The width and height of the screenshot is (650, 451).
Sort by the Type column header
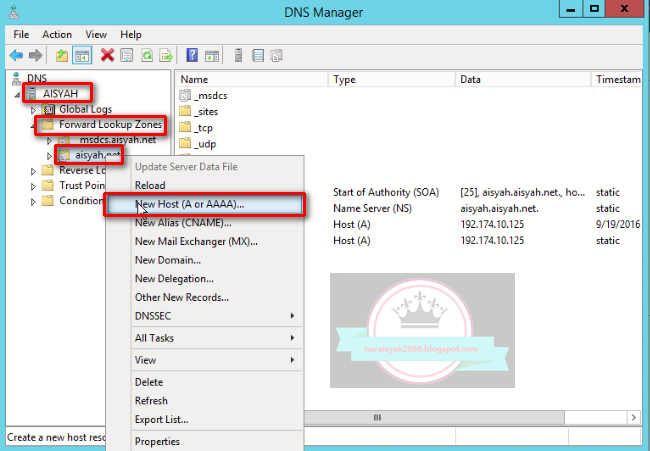[x=392, y=79]
